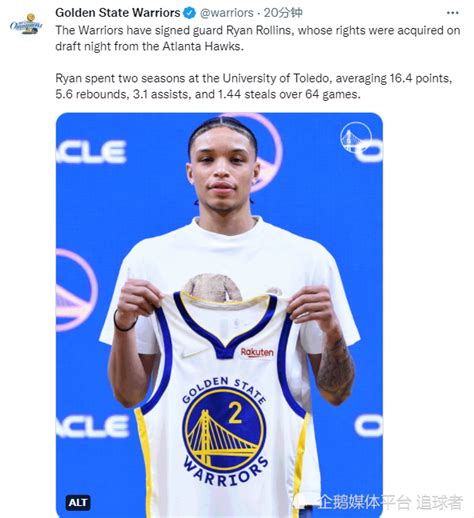Click the University of Toledo stats paragraph

click(254, 86)
